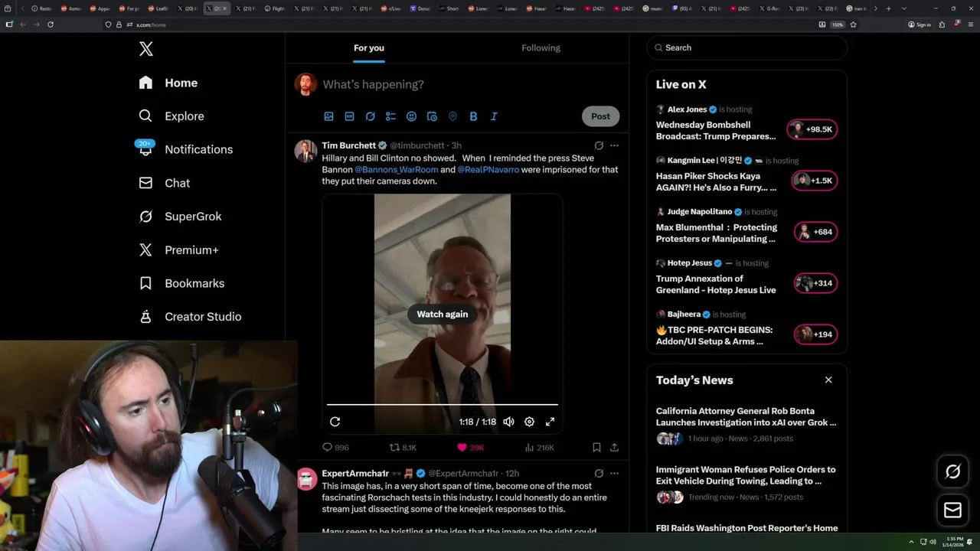Open floating Grok button
The image size is (980, 551).
pyautogui.click(x=953, y=472)
